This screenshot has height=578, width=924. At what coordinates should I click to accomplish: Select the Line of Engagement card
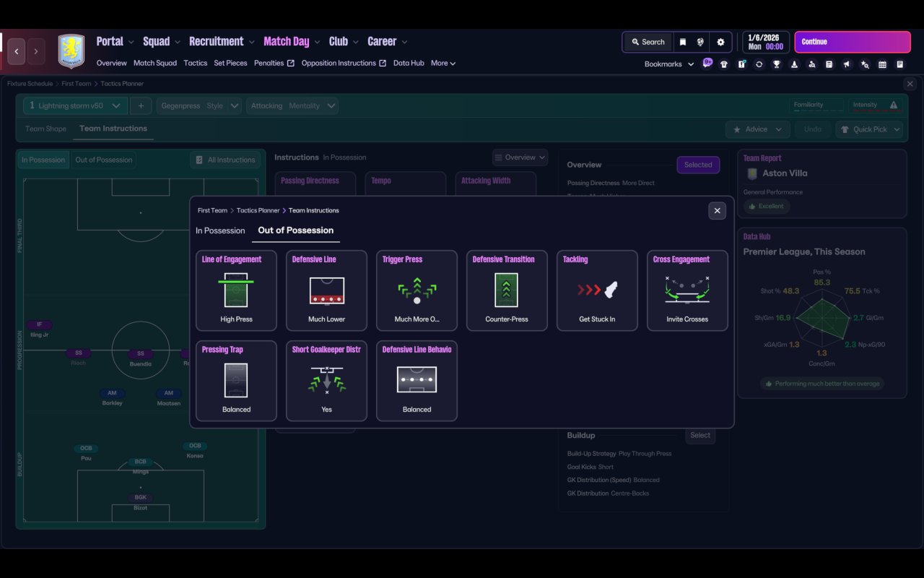(236, 290)
